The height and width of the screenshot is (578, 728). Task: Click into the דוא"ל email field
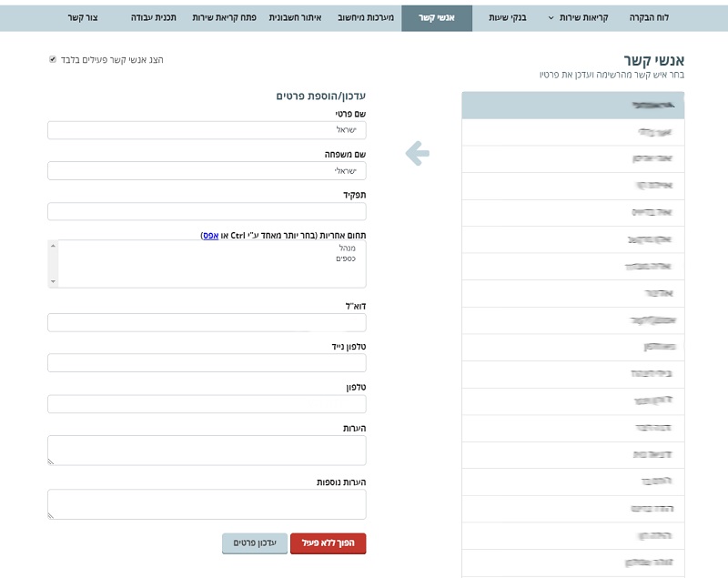(x=207, y=322)
